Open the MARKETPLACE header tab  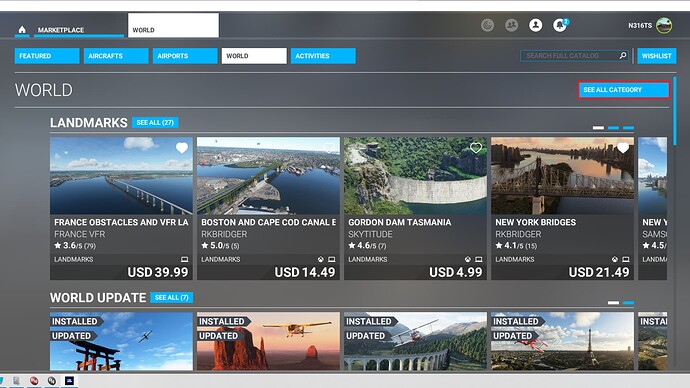pyautogui.click(x=79, y=30)
